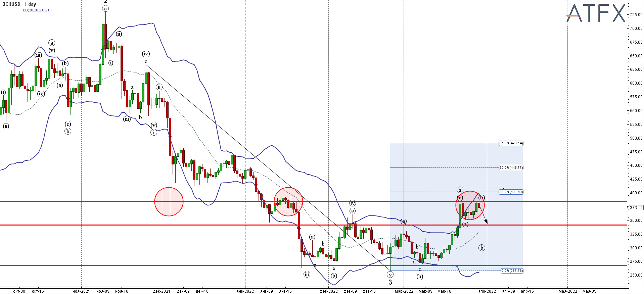Click the мар-09 date label

(x=425, y=291)
